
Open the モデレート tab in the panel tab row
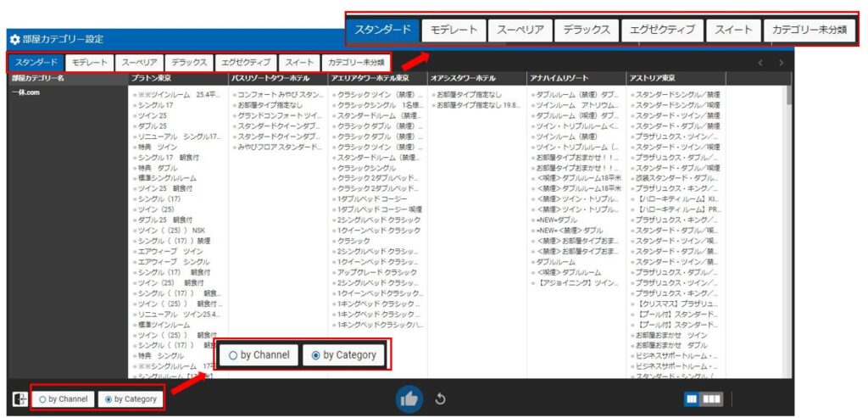pos(89,63)
